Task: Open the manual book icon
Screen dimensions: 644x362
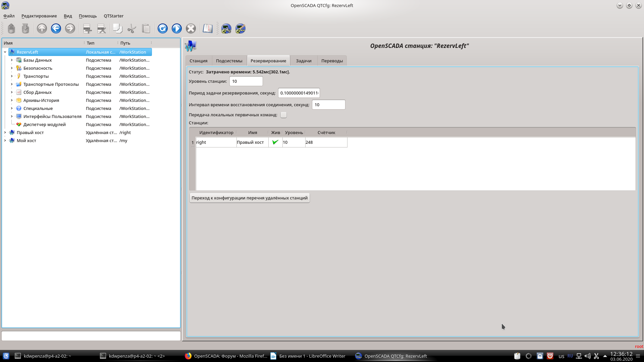Action: pyautogui.click(x=208, y=28)
